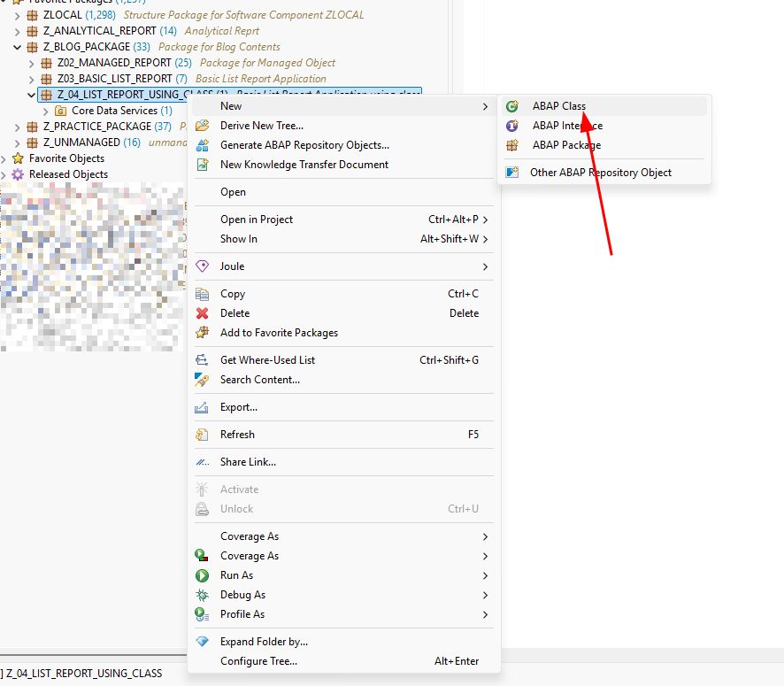Choose ABAP Interface from the submenu

(604, 126)
